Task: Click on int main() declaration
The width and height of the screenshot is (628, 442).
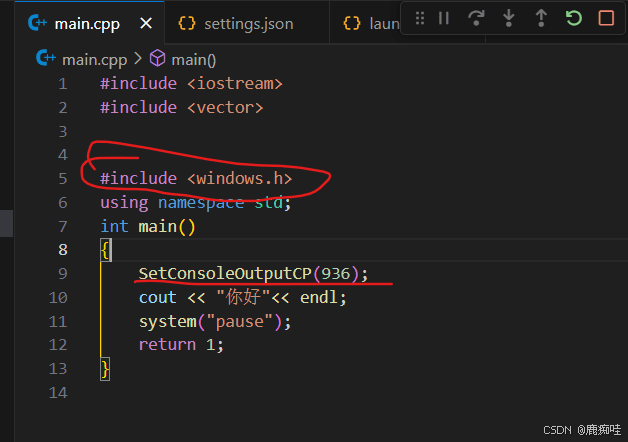Action: (147, 227)
